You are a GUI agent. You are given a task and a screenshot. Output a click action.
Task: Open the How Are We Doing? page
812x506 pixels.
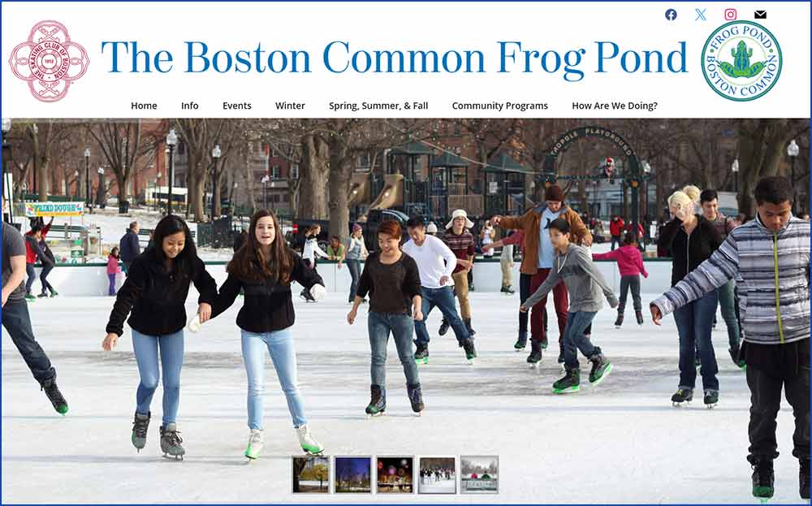(x=615, y=106)
